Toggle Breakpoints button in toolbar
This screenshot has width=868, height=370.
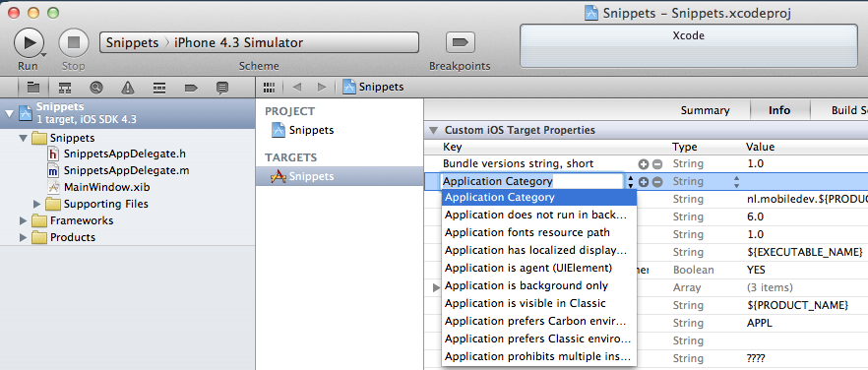click(460, 42)
